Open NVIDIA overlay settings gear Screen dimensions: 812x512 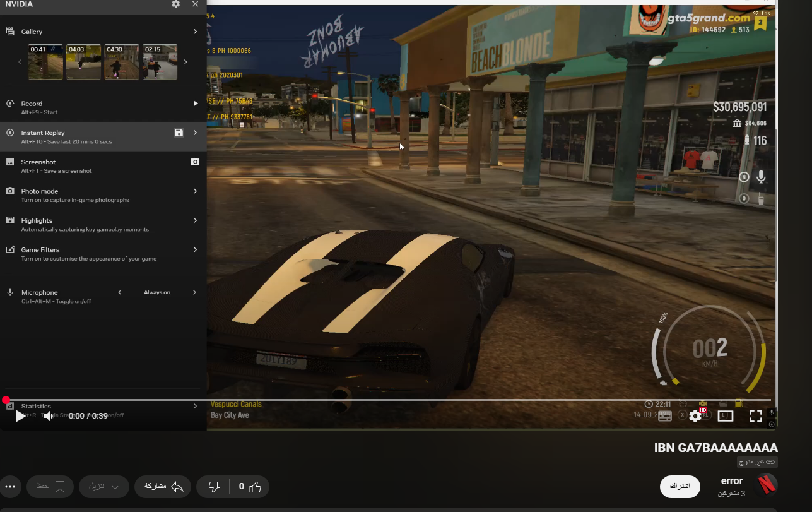[175, 4]
